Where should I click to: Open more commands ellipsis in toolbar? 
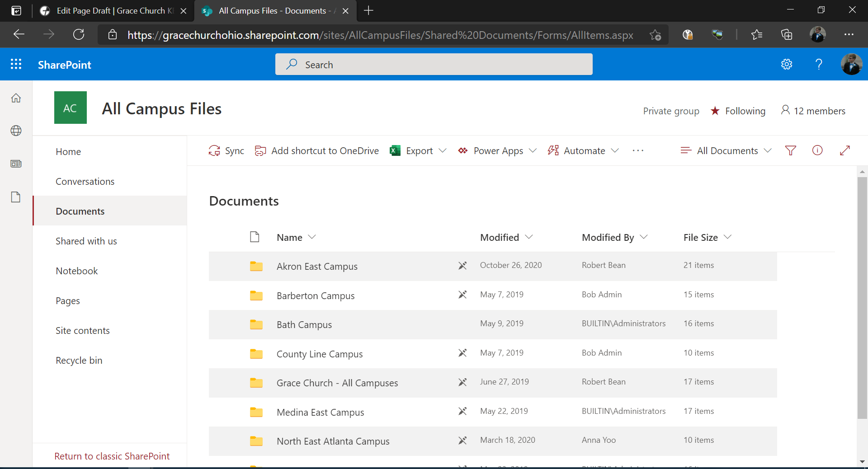638,150
